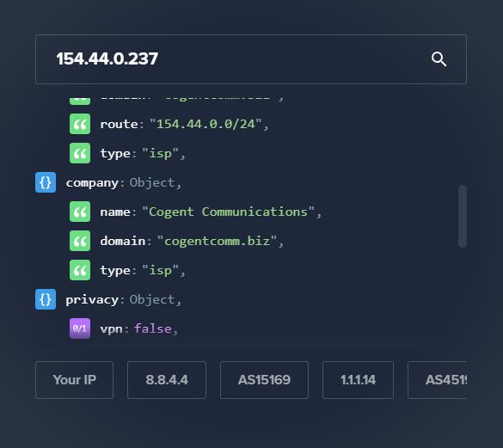Click the string icon beside name field
This screenshot has height=448, width=503.
80,212
